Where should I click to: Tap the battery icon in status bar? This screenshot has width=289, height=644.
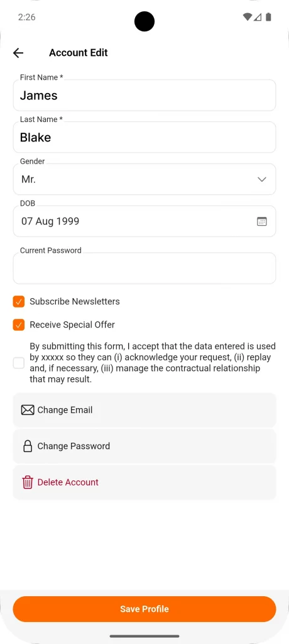pos(268,17)
